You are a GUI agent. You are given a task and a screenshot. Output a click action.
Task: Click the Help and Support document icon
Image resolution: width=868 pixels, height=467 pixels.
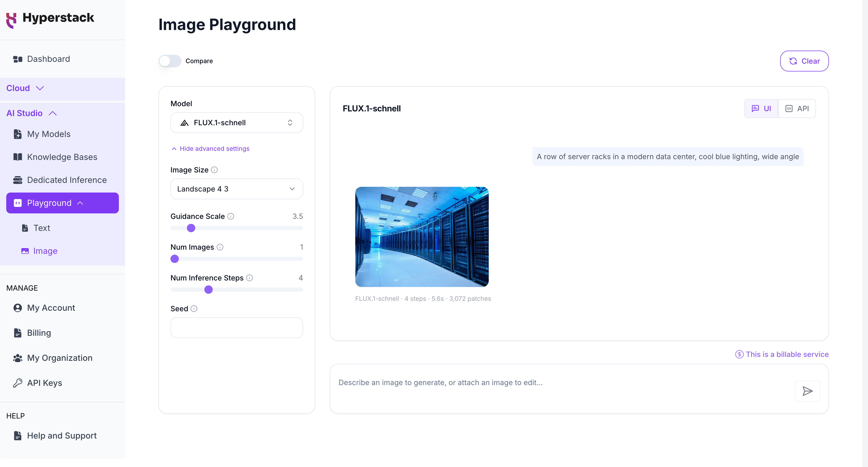pyautogui.click(x=17, y=436)
